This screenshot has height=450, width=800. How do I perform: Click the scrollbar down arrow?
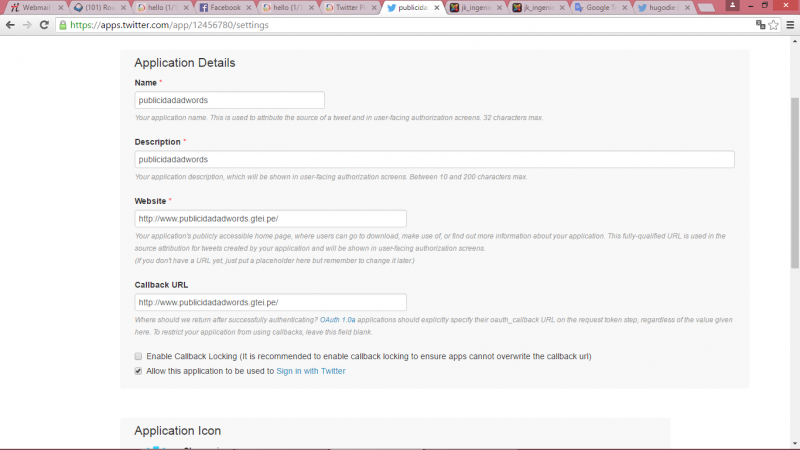[x=794, y=444]
